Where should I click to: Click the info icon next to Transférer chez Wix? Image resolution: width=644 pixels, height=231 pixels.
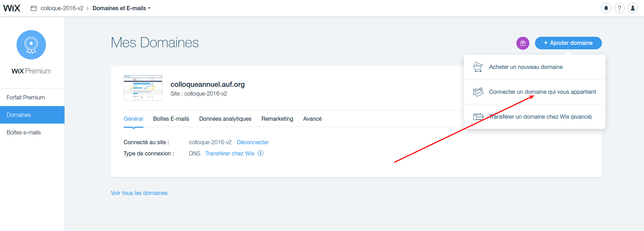pyautogui.click(x=260, y=153)
